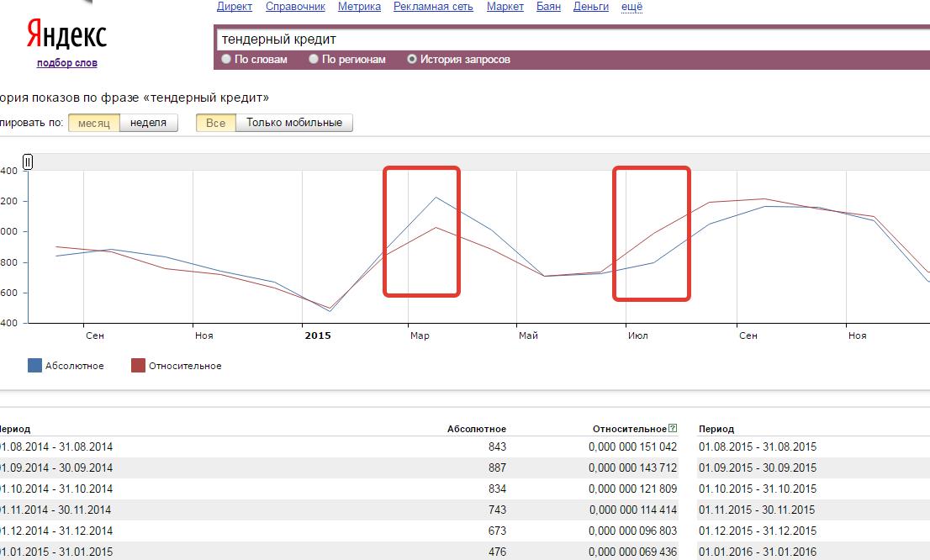Viewport: 930px width, 560px height.
Task: Select the История запросов radio button
Action: coord(412,59)
